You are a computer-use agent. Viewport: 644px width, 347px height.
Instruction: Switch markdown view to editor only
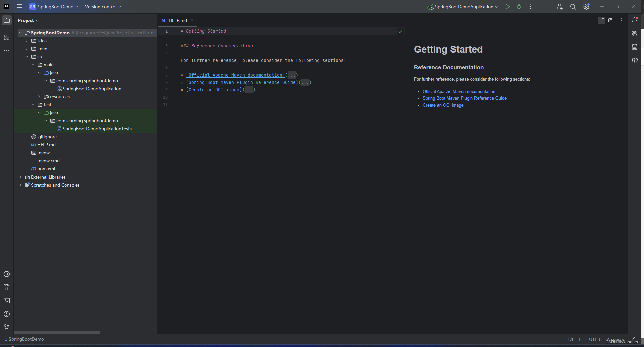click(x=593, y=20)
